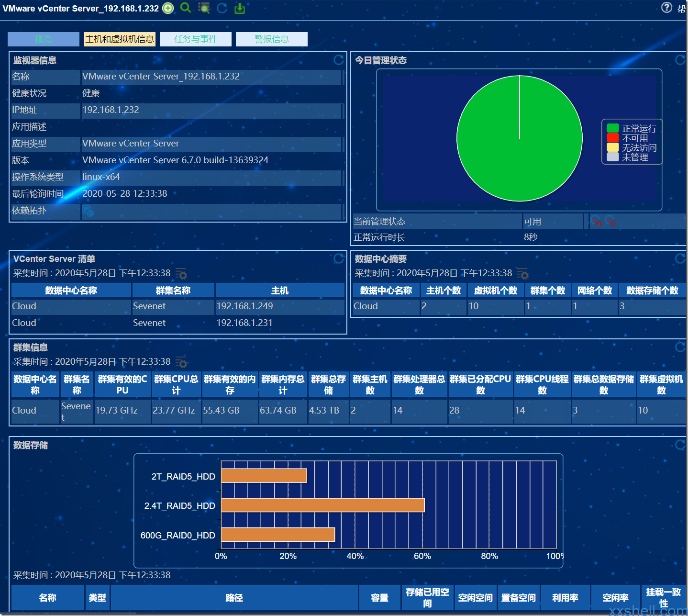Refresh the 数据中心摘要 panel
Viewport: 688px width, 616px height.
[x=680, y=258]
